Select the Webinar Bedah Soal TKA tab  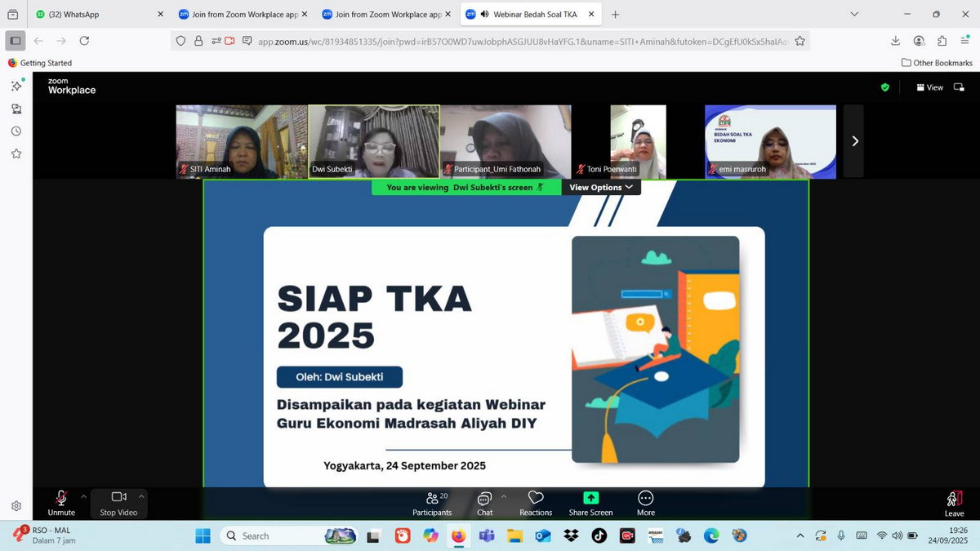coord(535,15)
